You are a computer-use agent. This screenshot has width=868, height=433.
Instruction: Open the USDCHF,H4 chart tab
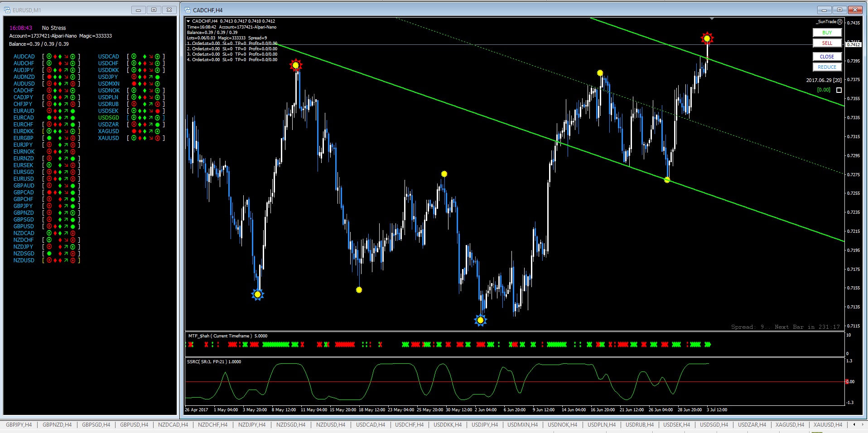409,425
